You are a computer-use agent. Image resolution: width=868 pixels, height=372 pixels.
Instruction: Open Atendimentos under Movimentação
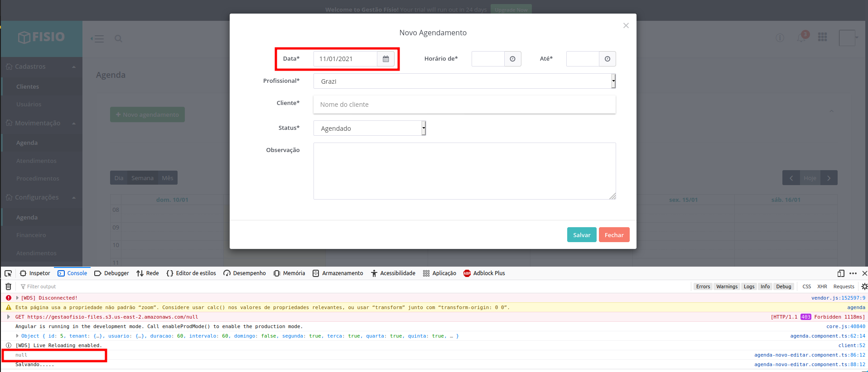[36, 161]
